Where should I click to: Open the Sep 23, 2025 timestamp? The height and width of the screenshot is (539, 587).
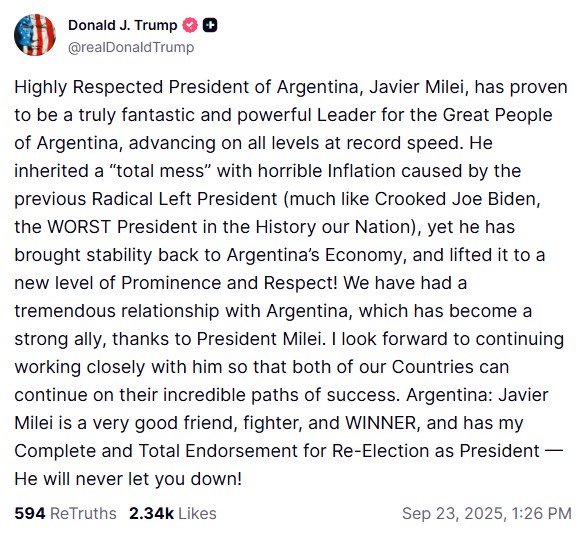[x=487, y=514]
